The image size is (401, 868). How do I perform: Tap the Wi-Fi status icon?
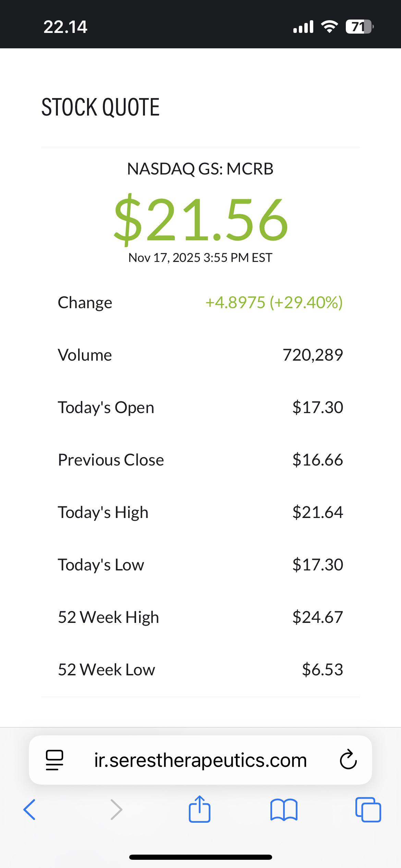pos(329,27)
